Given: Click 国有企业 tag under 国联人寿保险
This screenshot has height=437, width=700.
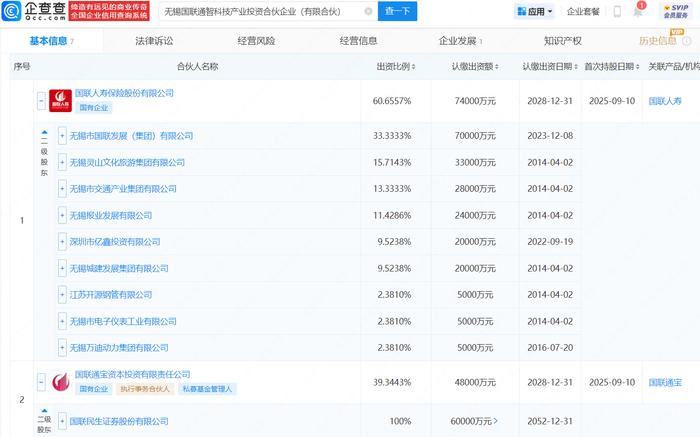Looking at the screenshot, I should (x=93, y=108).
